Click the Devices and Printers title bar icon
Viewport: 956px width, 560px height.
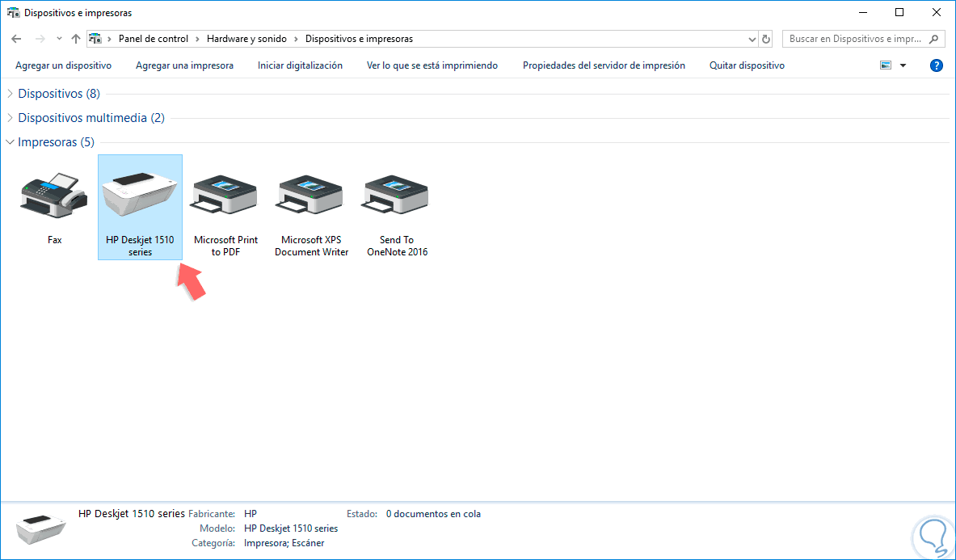tap(13, 13)
